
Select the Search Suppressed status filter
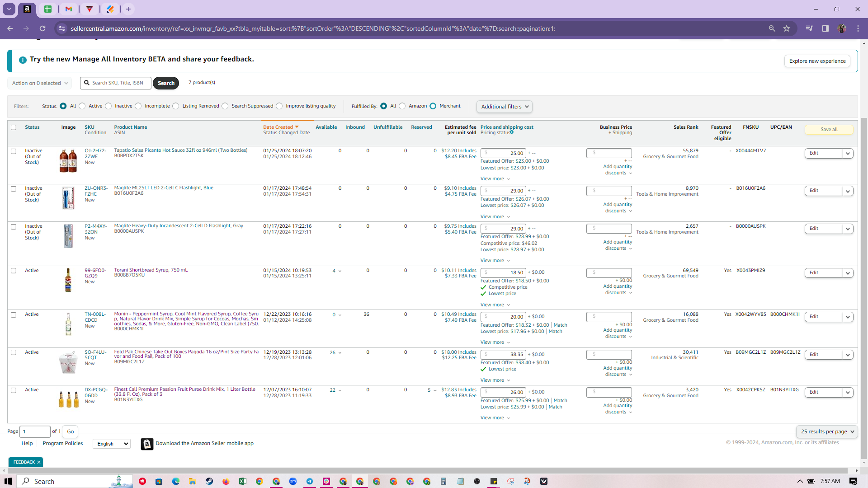[225, 106]
